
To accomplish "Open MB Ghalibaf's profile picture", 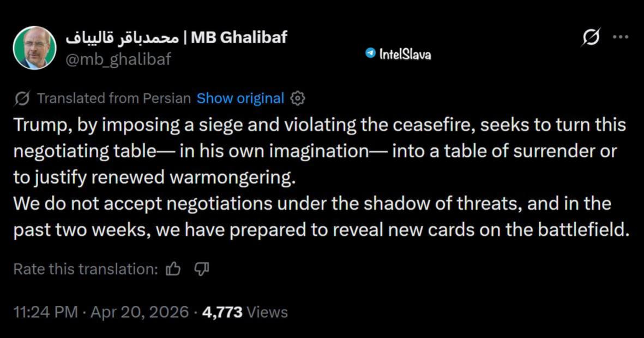I will click(x=35, y=48).
